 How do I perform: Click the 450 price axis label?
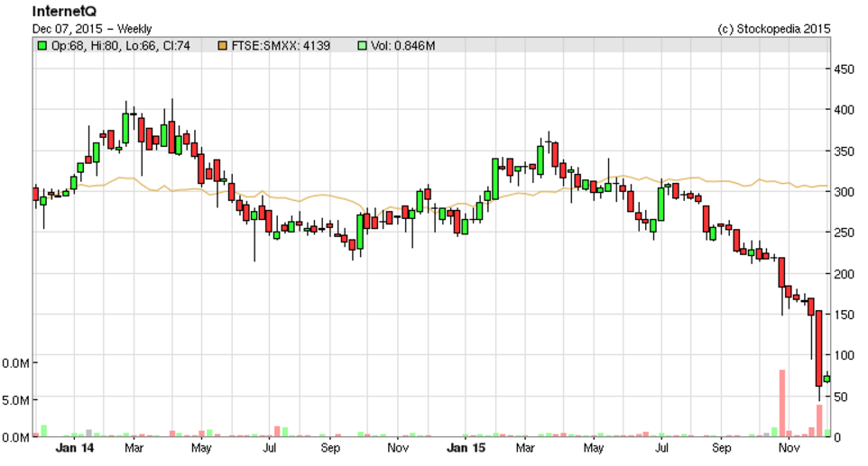pos(844,69)
